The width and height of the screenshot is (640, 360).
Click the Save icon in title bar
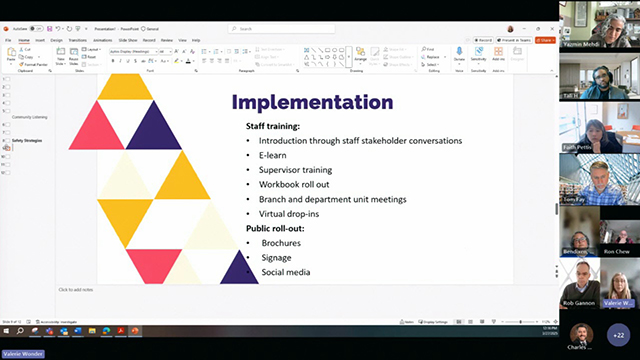(49, 29)
